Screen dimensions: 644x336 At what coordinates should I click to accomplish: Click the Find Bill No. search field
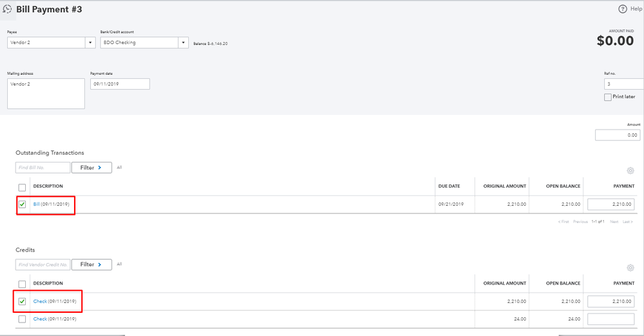pos(43,168)
